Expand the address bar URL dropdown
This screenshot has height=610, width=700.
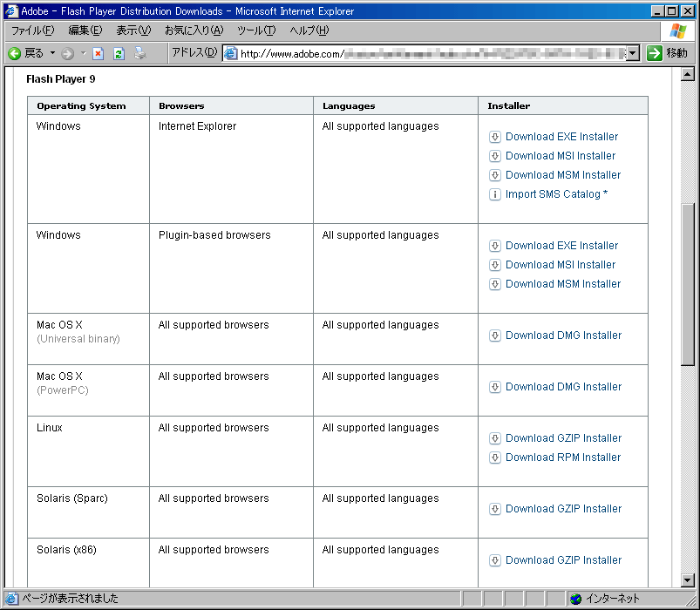click(x=633, y=53)
